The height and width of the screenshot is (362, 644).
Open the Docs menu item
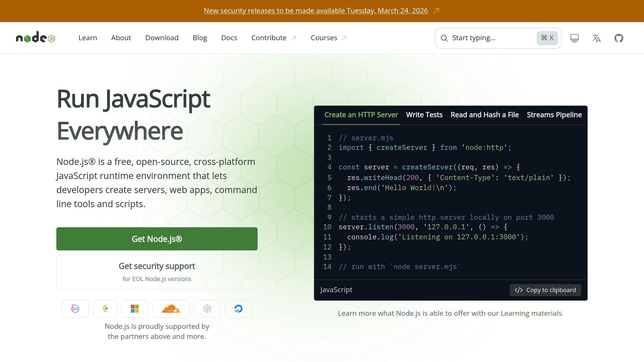[229, 38]
